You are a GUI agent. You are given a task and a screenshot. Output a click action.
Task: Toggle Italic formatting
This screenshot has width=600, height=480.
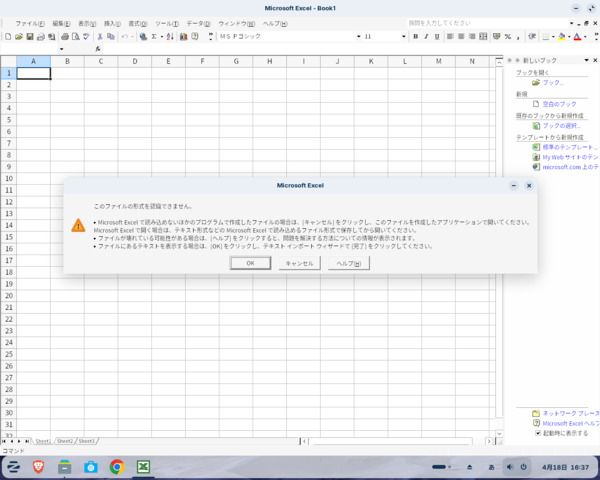click(426, 36)
